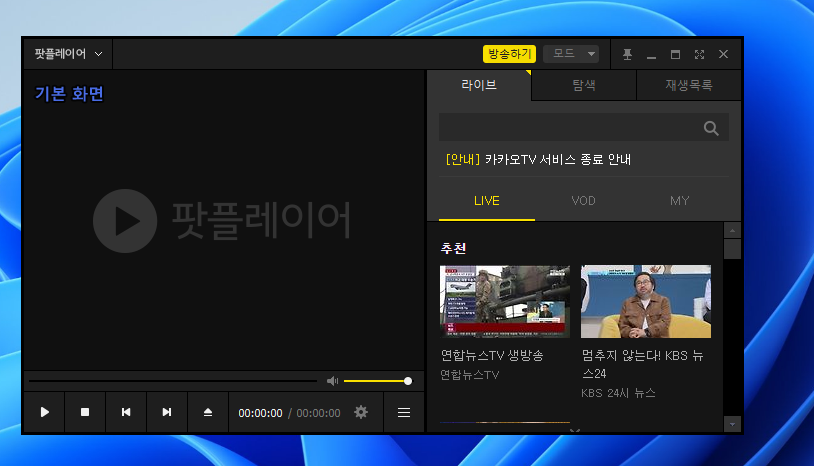814x466 pixels.
Task: Select the LIVE sub-tab
Action: click(487, 201)
